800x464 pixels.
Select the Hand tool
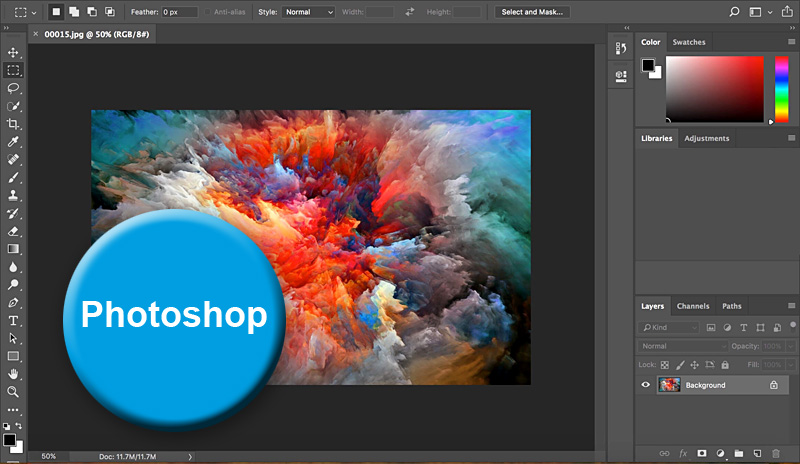[x=14, y=374]
